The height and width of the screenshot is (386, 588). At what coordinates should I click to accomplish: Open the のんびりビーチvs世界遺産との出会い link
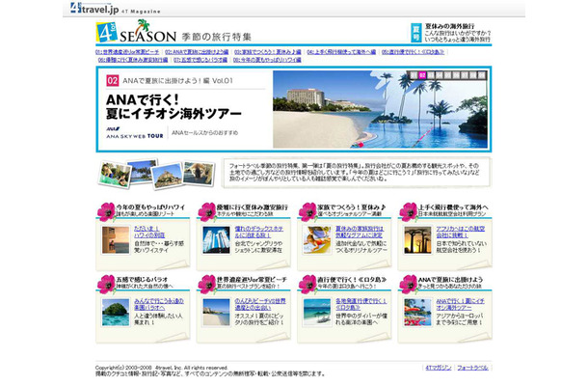coord(260,304)
